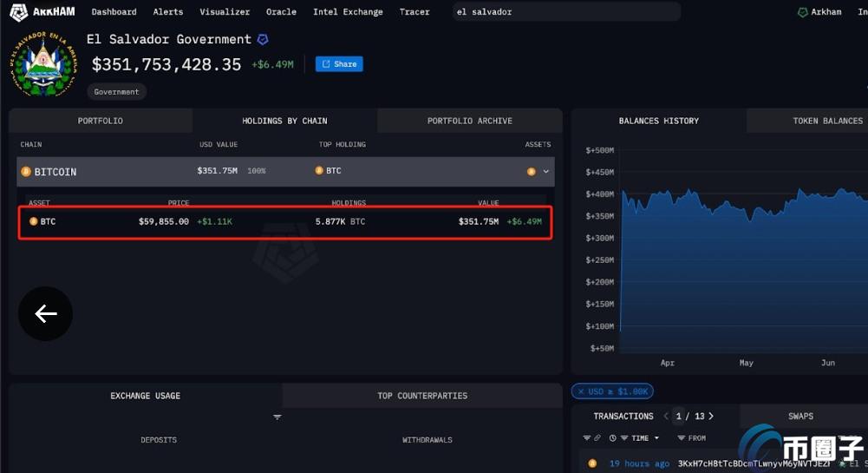
Task: Click the BTC asset icon in asset row
Action: pos(33,221)
